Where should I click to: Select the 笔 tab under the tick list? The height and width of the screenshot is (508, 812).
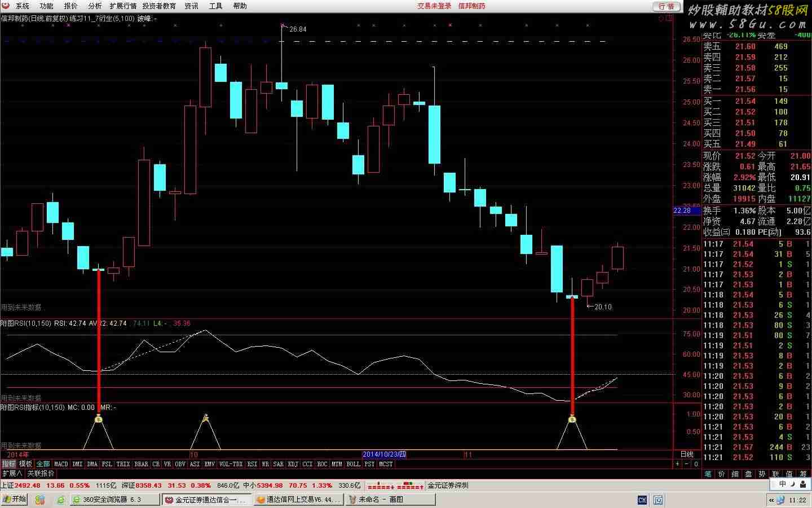[708, 474]
